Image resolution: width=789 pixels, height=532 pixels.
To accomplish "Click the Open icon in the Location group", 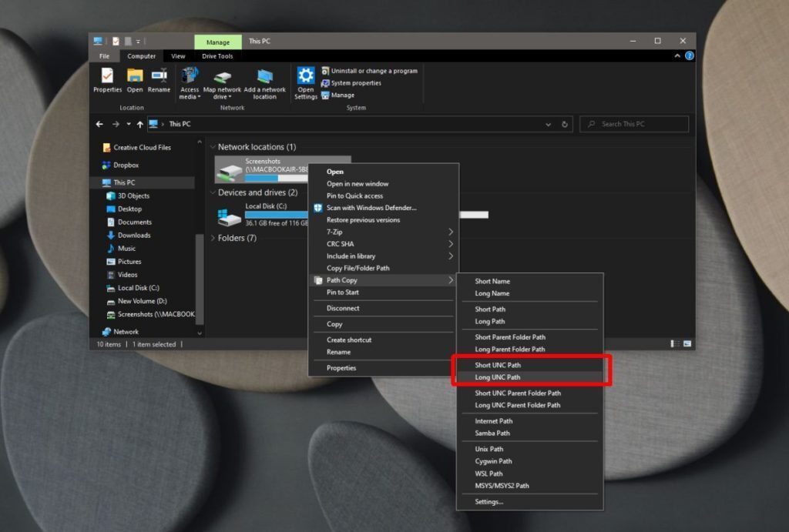I will pos(134,81).
